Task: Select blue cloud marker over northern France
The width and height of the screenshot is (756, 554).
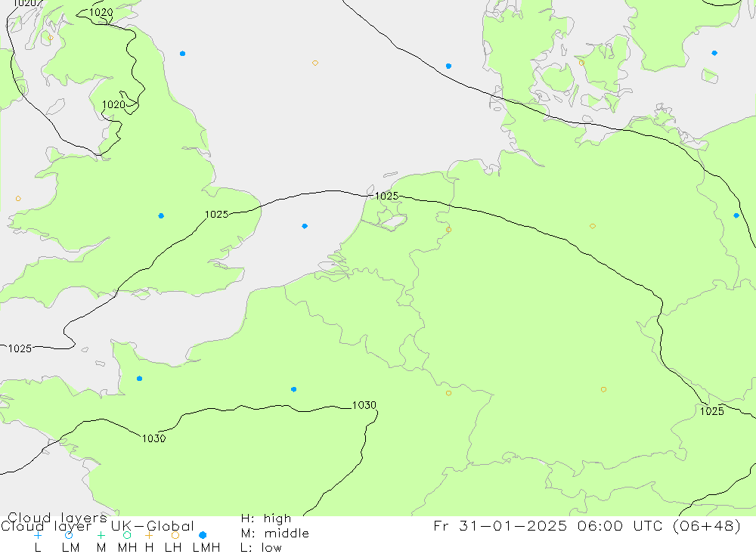Action: click(293, 389)
